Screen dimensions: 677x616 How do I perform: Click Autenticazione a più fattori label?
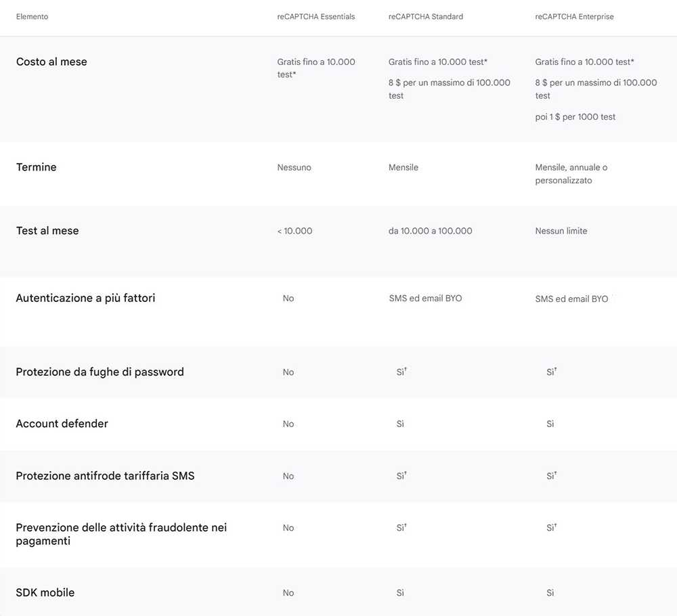click(85, 299)
